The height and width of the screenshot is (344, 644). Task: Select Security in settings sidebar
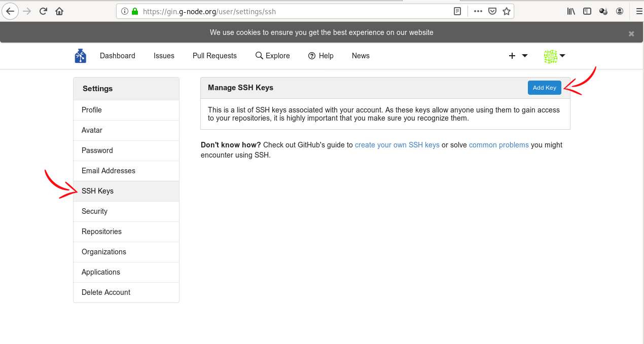point(95,211)
